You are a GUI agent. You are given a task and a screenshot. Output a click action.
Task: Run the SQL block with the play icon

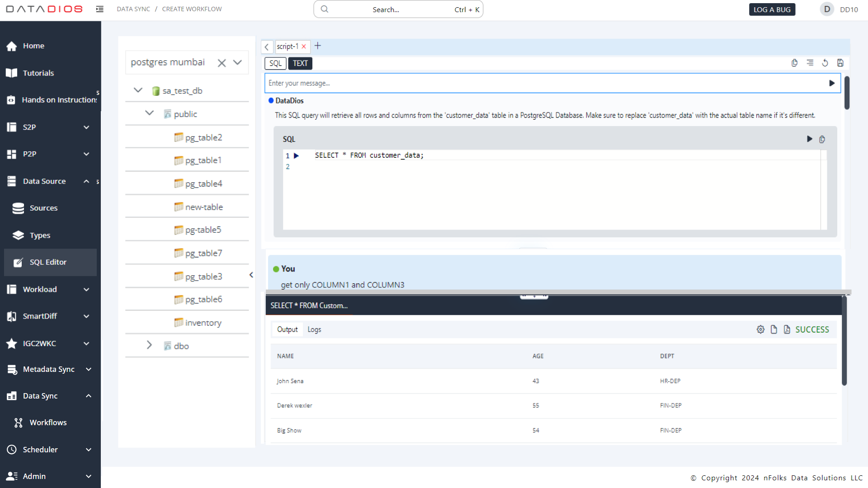pyautogui.click(x=809, y=139)
